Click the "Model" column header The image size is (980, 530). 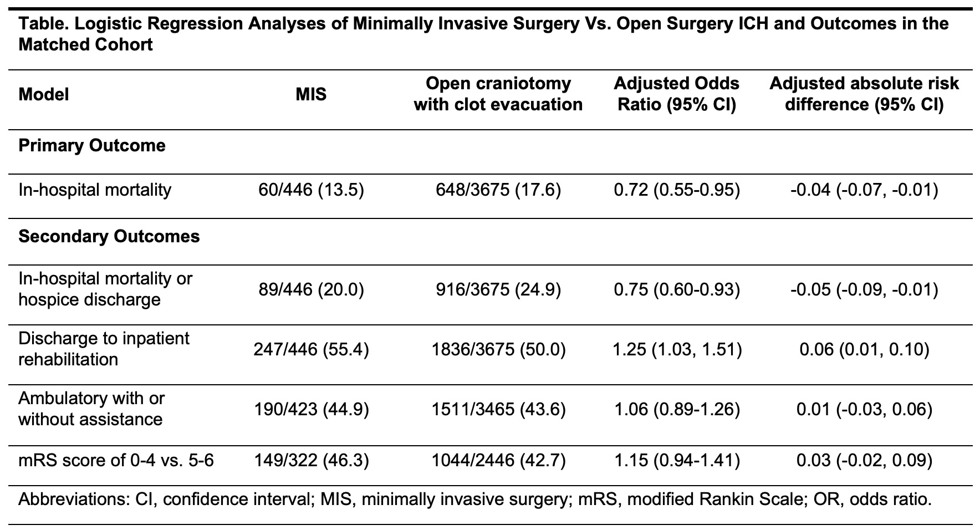click(x=44, y=94)
